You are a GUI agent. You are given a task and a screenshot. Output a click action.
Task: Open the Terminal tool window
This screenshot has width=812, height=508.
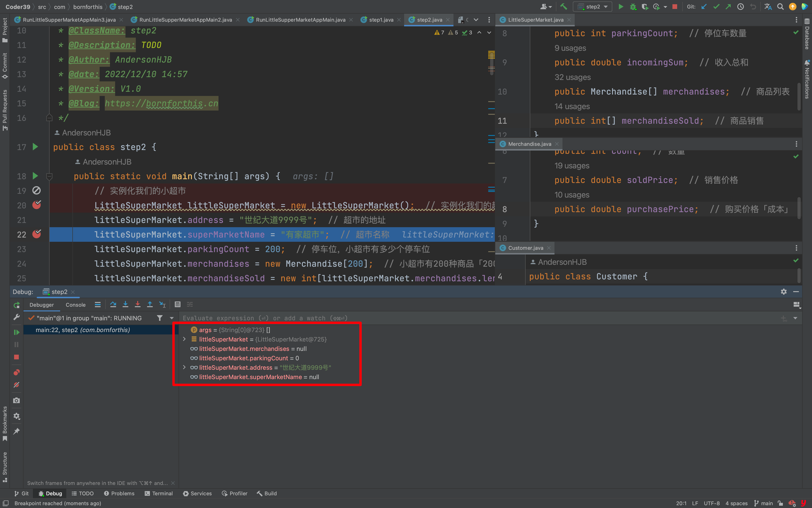pos(159,493)
